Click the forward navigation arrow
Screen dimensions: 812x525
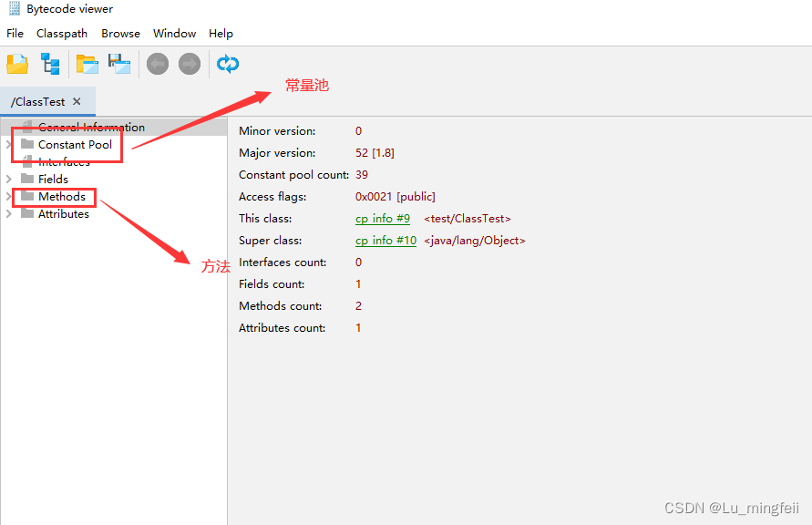(x=189, y=63)
